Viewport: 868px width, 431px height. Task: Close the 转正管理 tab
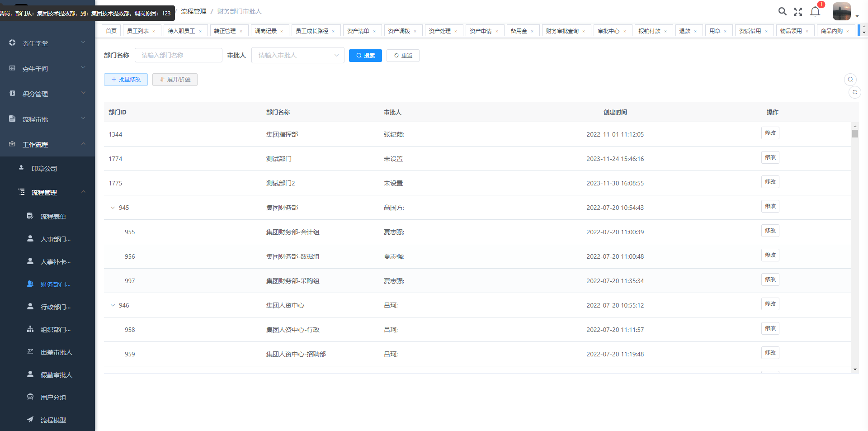(x=241, y=31)
